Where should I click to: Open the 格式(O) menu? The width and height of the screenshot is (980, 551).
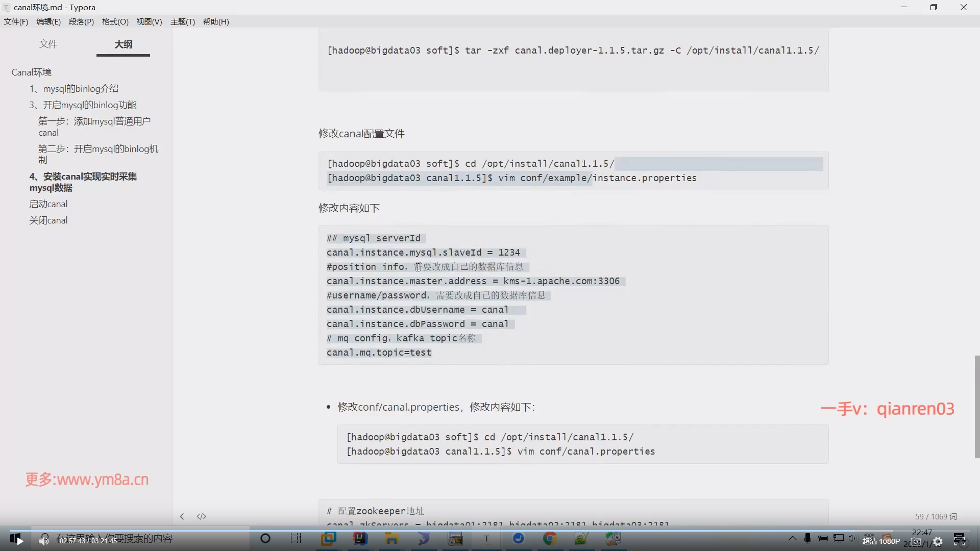[x=115, y=21]
